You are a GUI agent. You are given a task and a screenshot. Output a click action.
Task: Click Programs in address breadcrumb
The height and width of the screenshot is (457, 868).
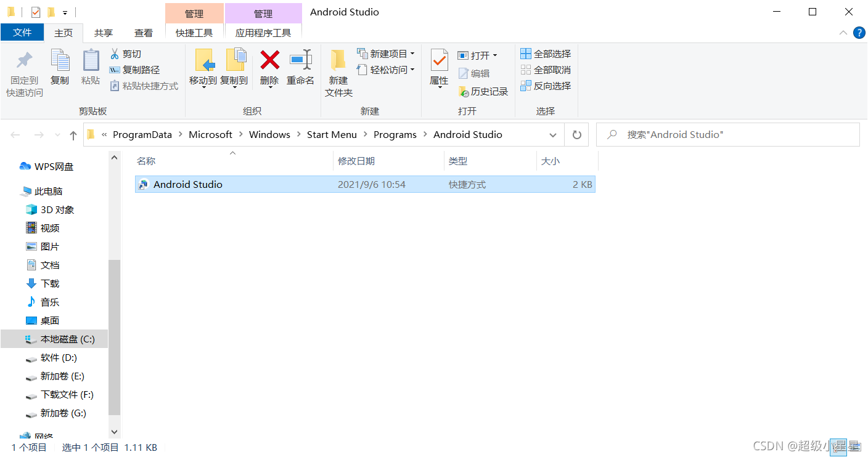tap(395, 134)
